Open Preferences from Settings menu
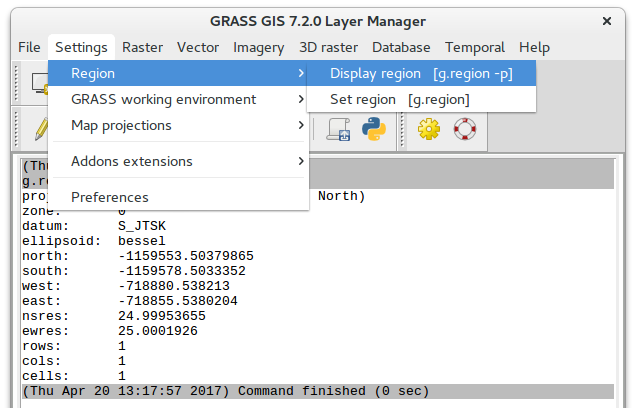The height and width of the screenshot is (408, 640). click(178, 197)
